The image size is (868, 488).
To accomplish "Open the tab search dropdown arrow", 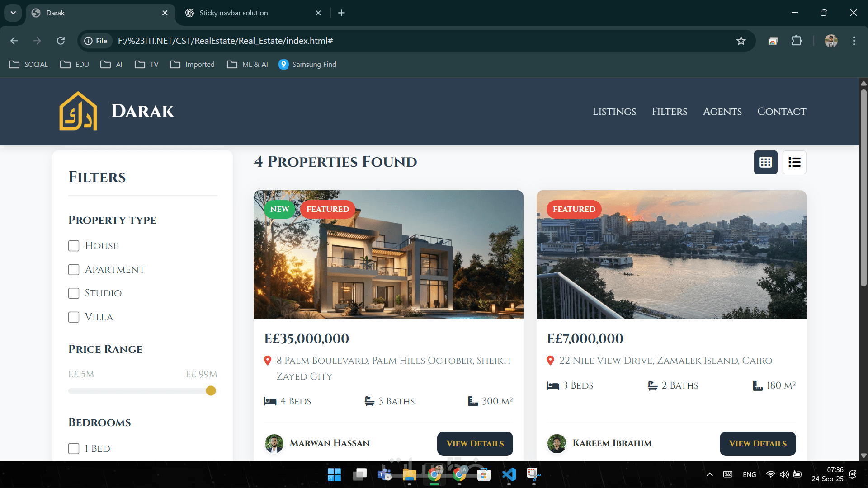I will pyautogui.click(x=13, y=13).
